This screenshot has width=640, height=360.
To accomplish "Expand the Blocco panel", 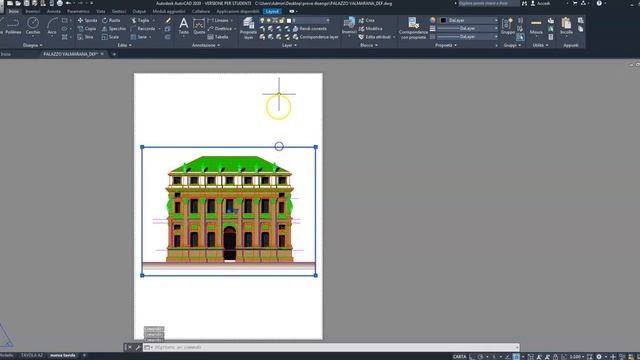I will 369,45.
